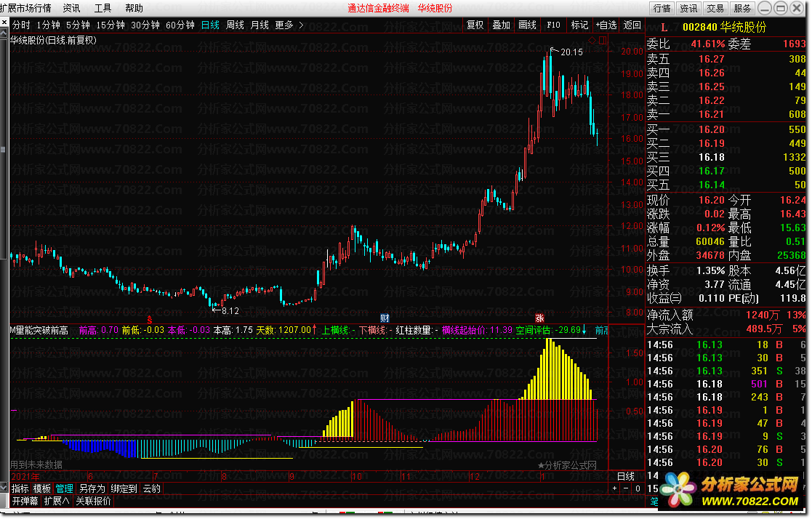The image size is (812, 519).
Task: Open 资讯 menu in menu bar
Action: pyautogui.click(x=71, y=8)
